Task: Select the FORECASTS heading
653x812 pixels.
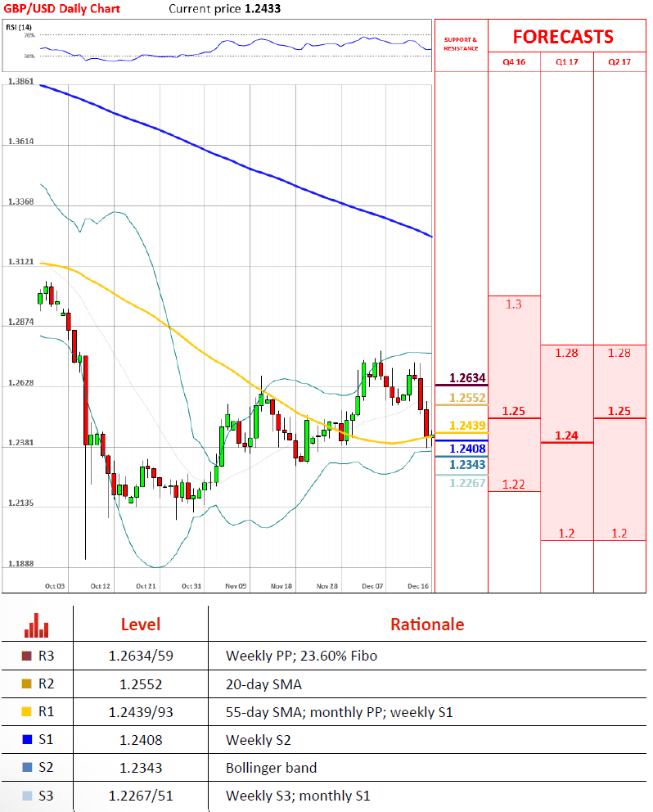Action: 563,37
